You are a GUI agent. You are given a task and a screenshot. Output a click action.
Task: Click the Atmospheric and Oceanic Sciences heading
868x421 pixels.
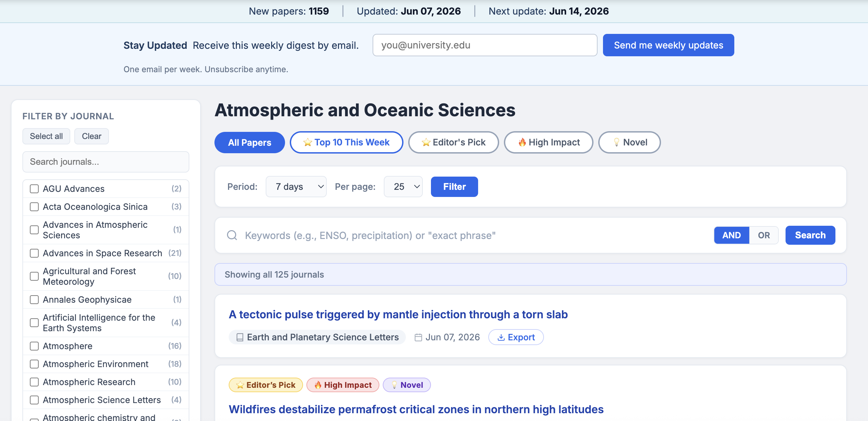(x=365, y=110)
